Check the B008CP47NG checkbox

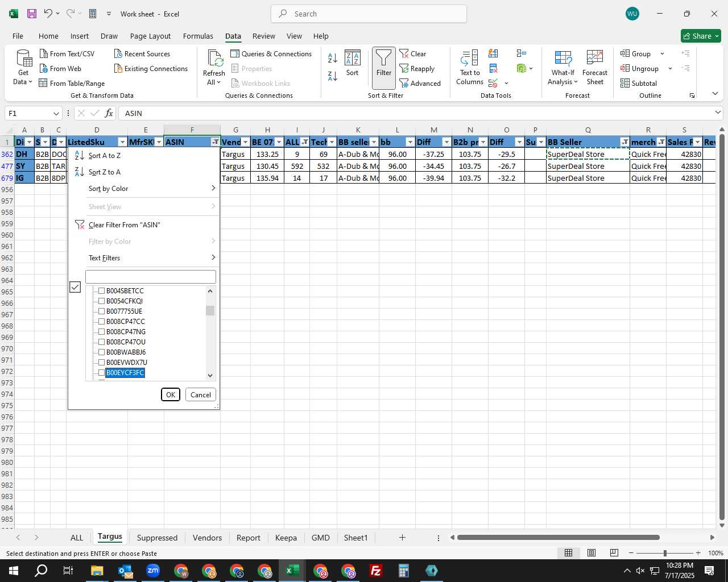point(102,332)
